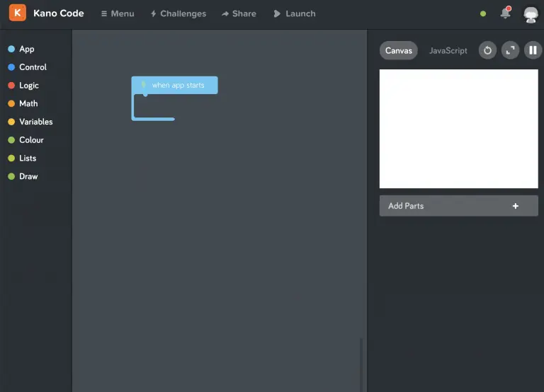
Task: Open the Challenges menu item
Action: [178, 13]
